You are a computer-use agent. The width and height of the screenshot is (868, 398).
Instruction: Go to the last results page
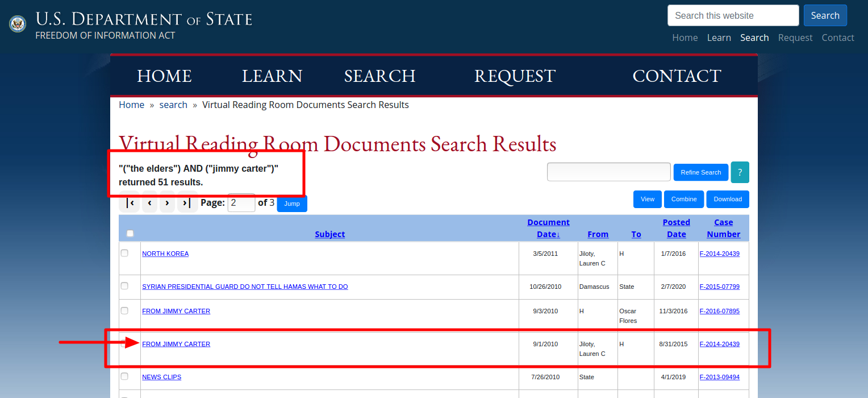click(187, 203)
